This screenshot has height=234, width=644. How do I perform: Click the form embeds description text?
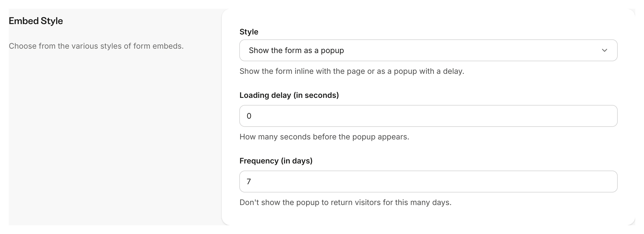pyautogui.click(x=96, y=46)
